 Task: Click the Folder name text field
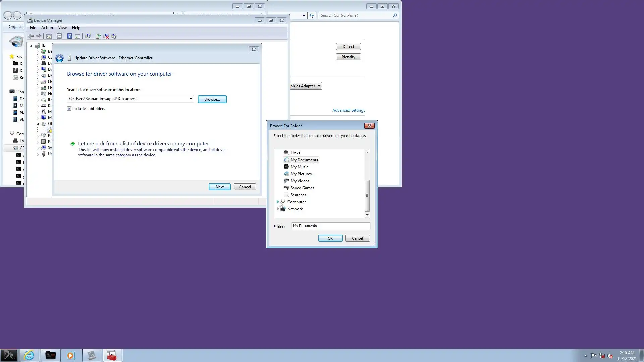[x=330, y=226]
